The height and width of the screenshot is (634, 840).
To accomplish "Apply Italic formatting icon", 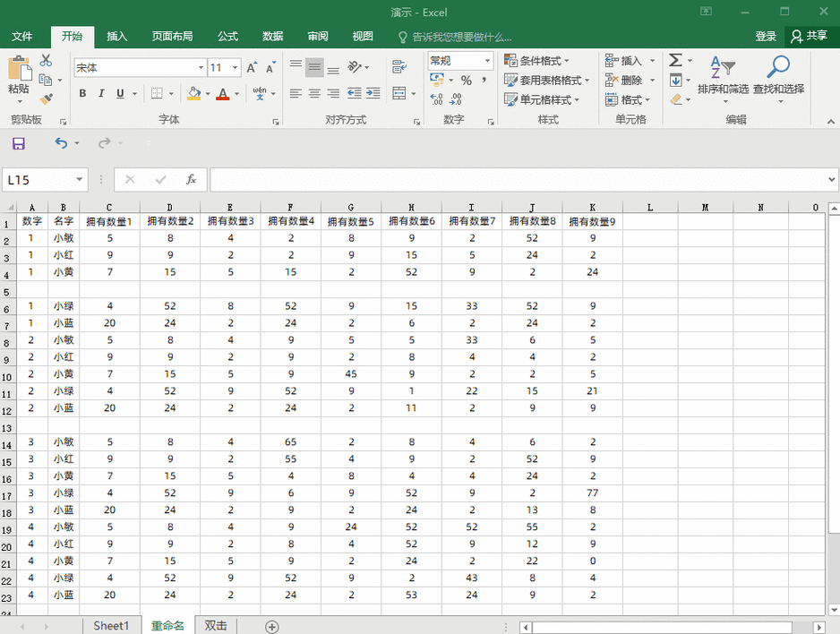I will (99, 93).
